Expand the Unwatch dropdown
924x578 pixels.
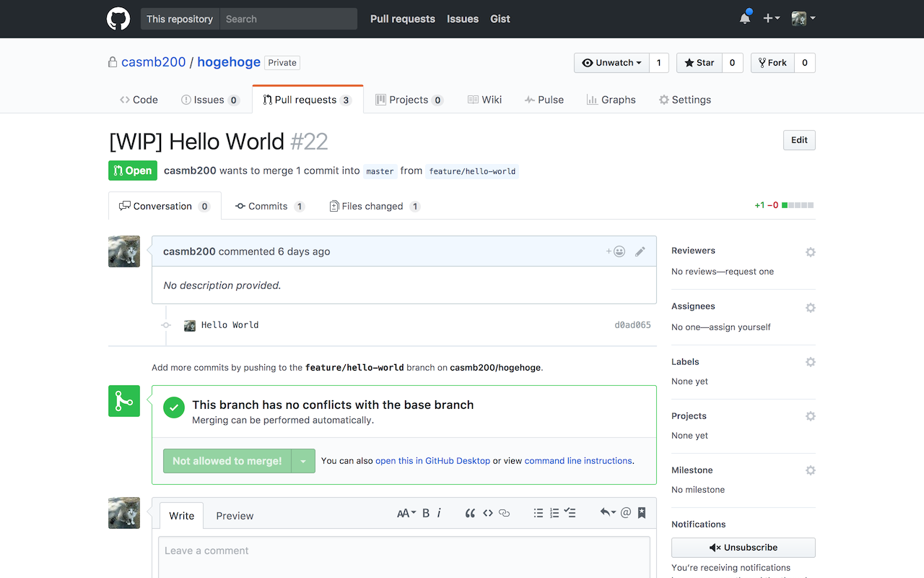point(611,63)
